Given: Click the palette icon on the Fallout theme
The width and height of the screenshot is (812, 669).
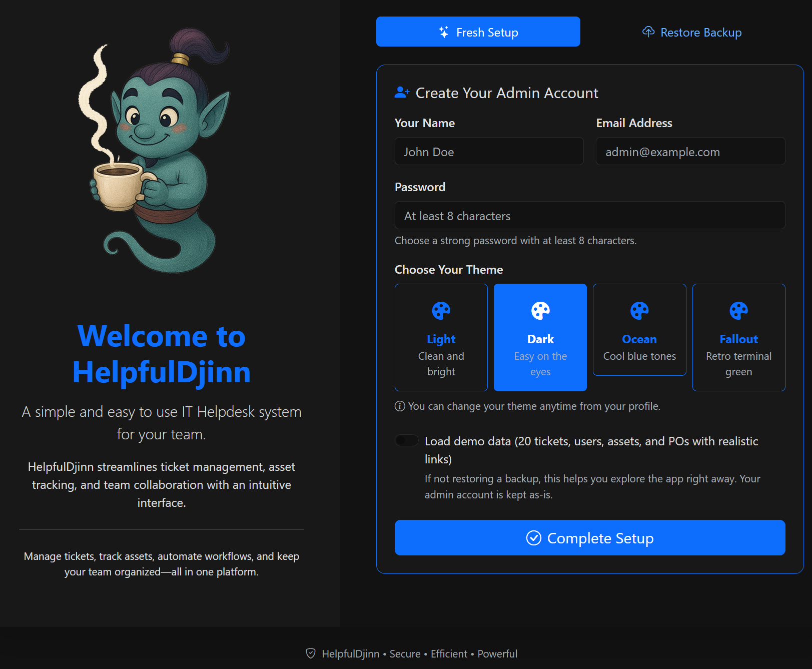Looking at the screenshot, I should tap(739, 311).
